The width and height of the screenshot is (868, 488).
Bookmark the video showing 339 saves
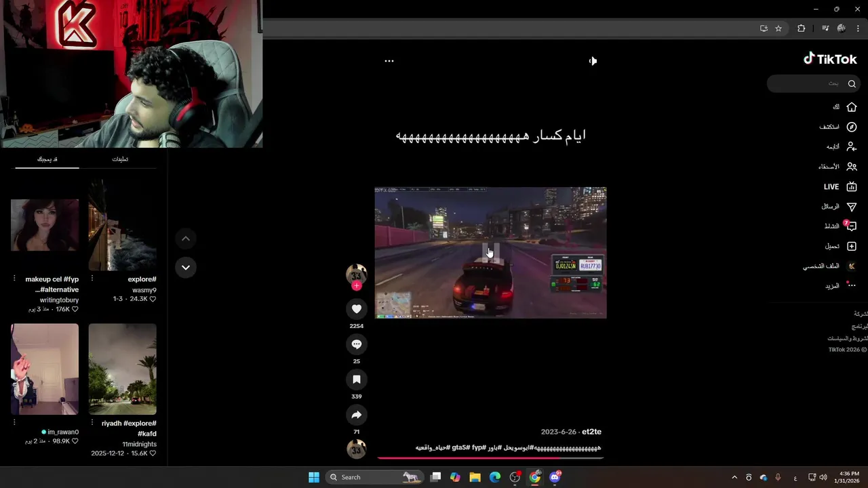(x=357, y=380)
